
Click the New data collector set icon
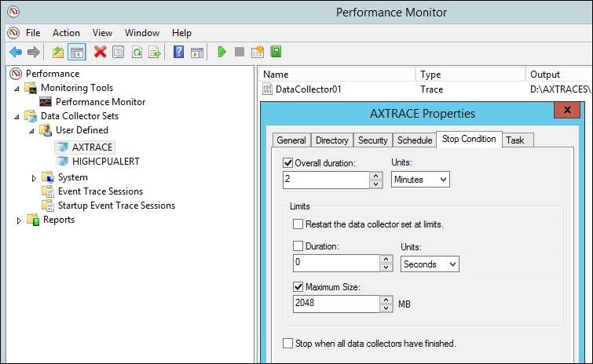258,52
